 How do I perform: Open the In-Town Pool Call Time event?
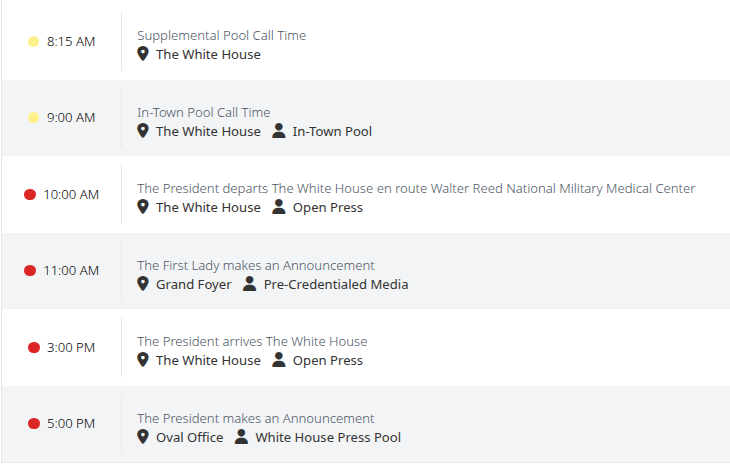pyautogui.click(x=203, y=113)
